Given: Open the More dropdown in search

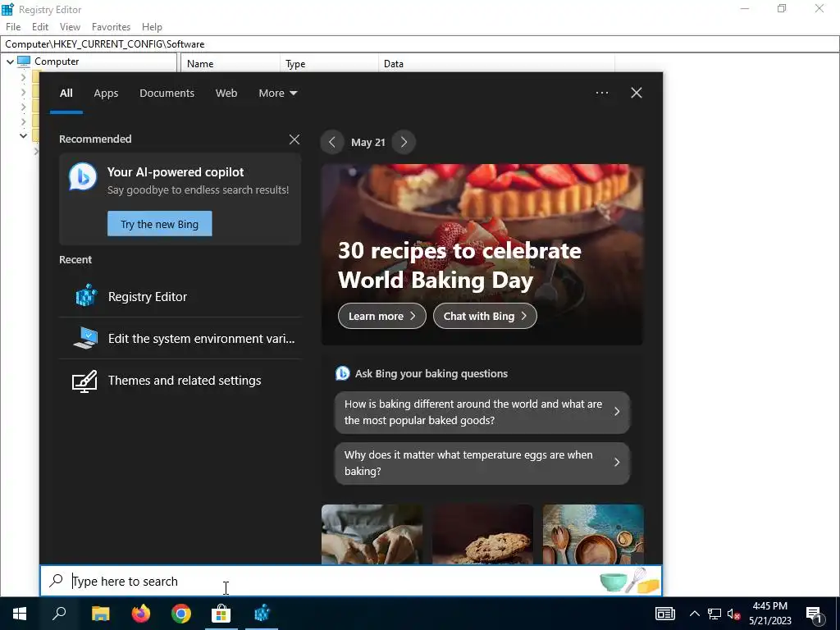Looking at the screenshot, I should 277,94.
